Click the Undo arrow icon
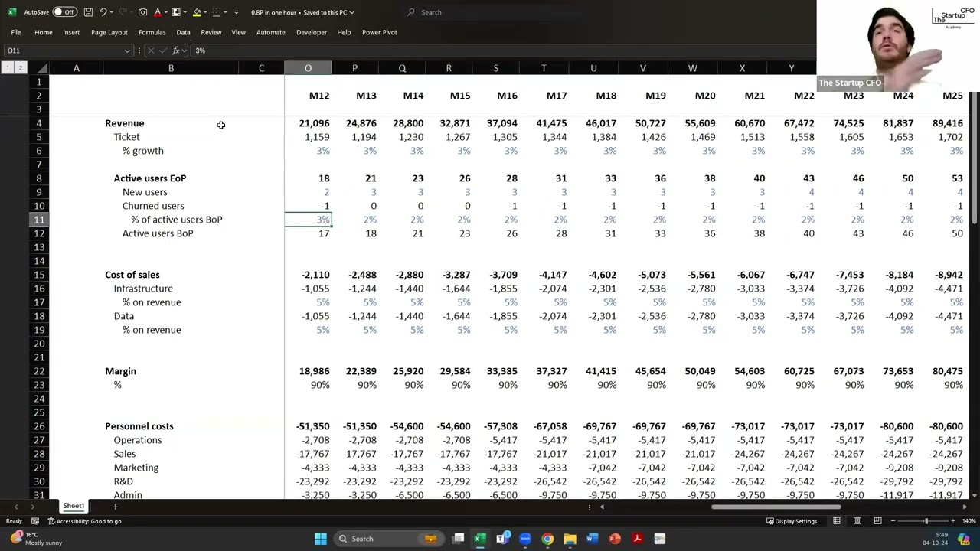Viewport: 980px width, 551px height. coord(103,12)
